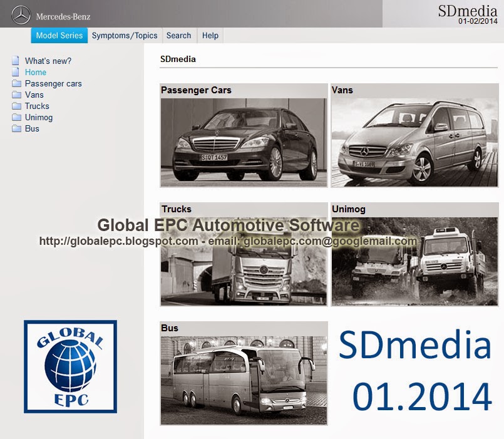Select the folder icon beside Trucks
This screenshot has width=504, height=439.
pos(15,106)
